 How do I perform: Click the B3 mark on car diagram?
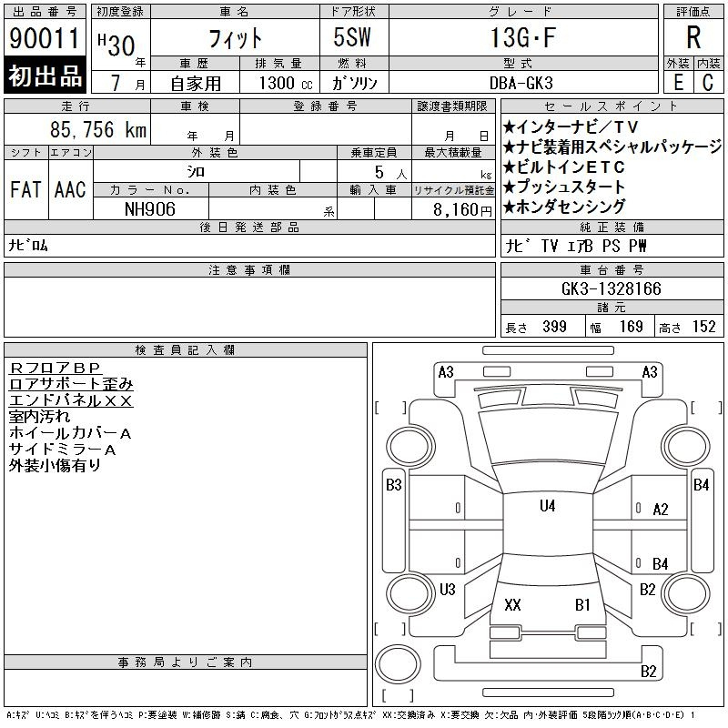click(393, 485)
